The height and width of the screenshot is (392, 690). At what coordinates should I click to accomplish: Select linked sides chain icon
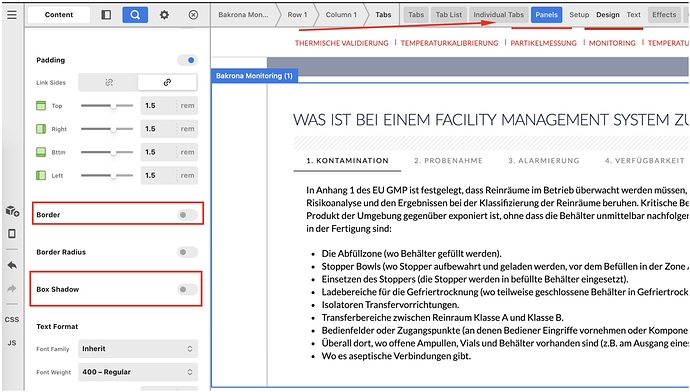(167, 82)
